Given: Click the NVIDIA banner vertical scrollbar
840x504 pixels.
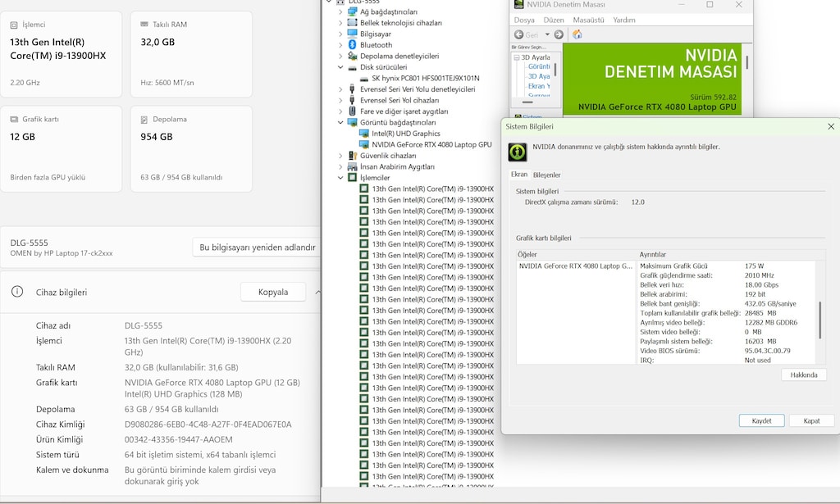Looking at the screenshot, I should tap(746, 62).
